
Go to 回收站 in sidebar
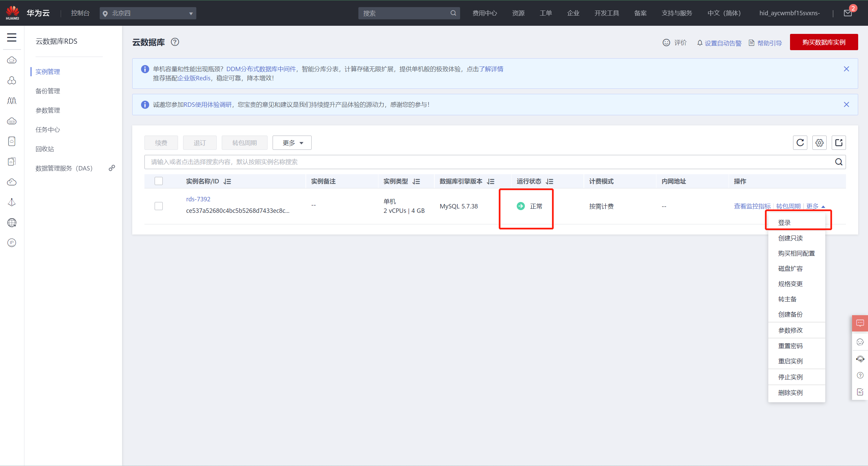click(x=45, y=149)
